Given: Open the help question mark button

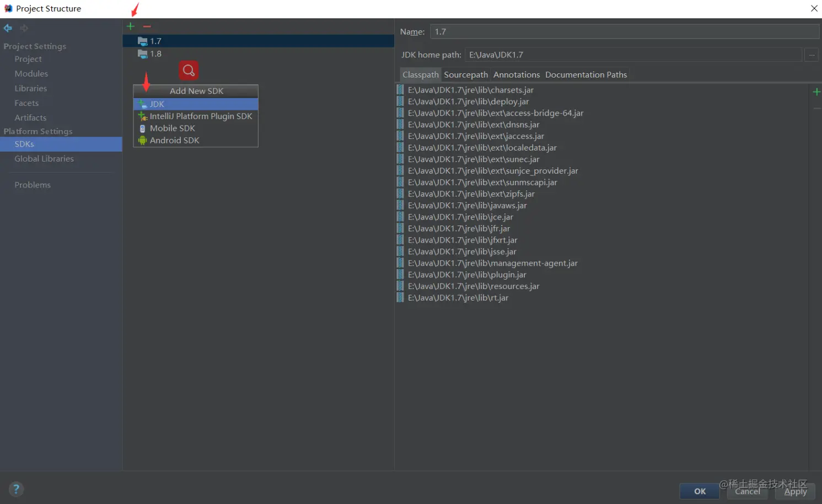Looking at the screenshot, I should tap(16, 489).
